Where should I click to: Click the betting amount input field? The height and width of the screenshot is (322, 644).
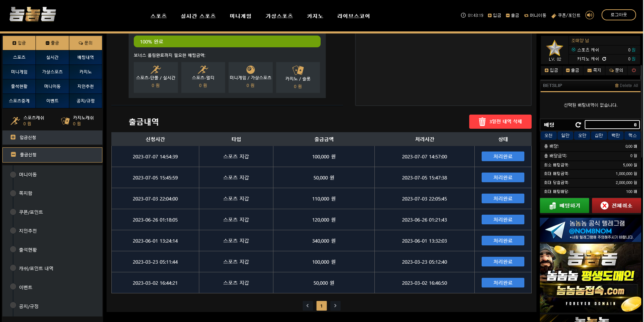point(612,125)
